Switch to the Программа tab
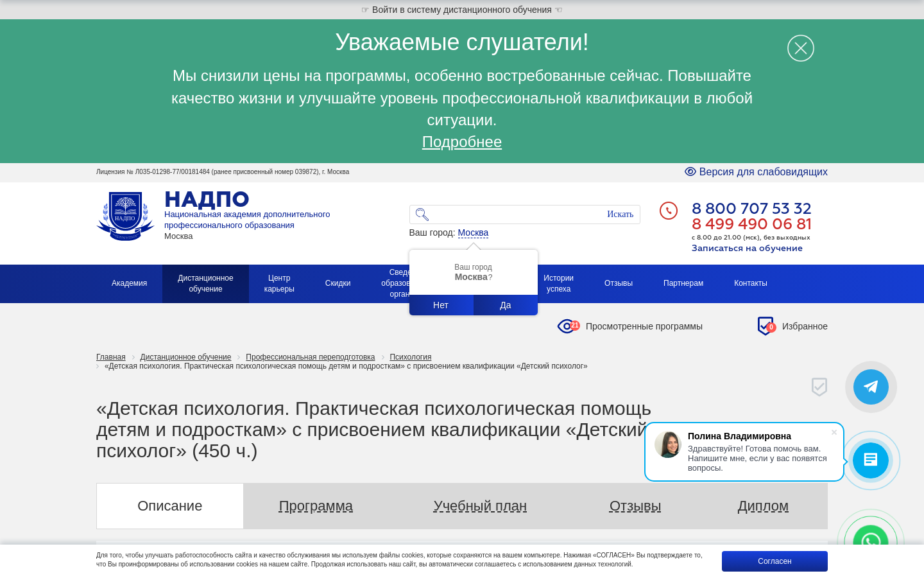Image resolution: width=924 pixels, height=578 pixels. coord(316,506)
